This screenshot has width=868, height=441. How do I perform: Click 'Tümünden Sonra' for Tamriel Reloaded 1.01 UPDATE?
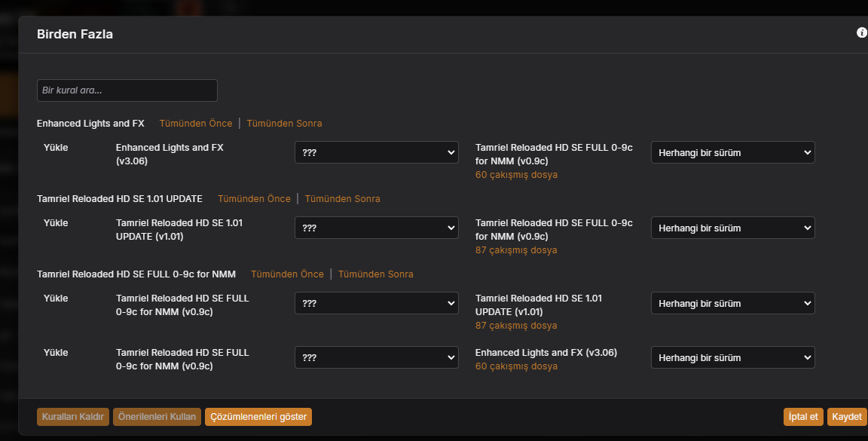[343, 198]
